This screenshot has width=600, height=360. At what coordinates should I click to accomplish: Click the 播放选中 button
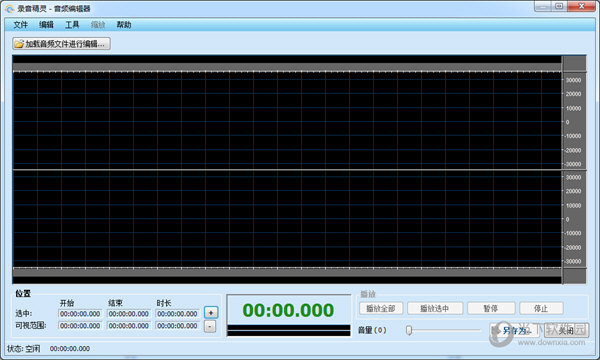pyautogui.click(x=435, y=308)
